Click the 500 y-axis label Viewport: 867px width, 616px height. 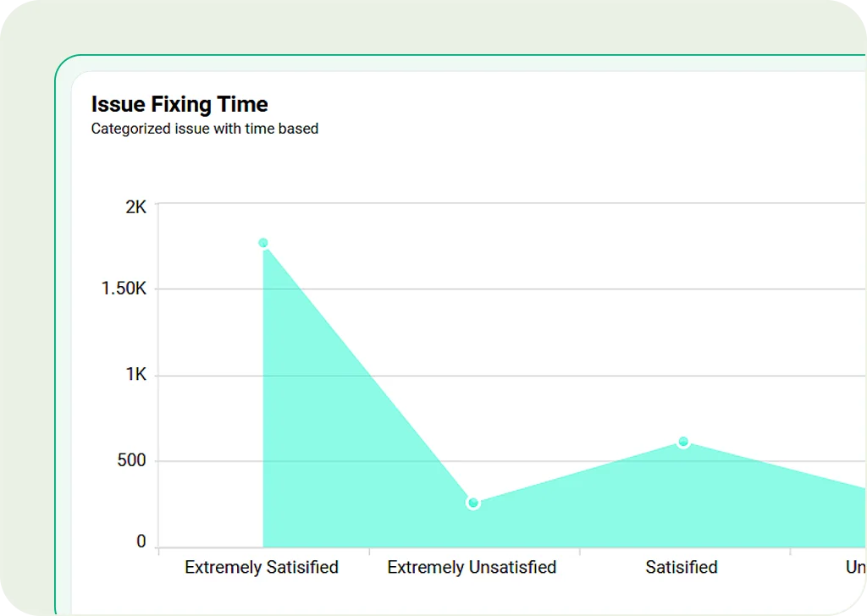130,460
